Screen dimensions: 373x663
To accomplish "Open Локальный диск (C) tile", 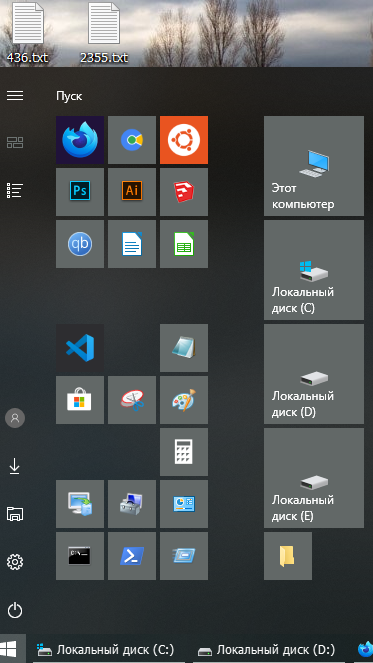I will click(314, 270).
